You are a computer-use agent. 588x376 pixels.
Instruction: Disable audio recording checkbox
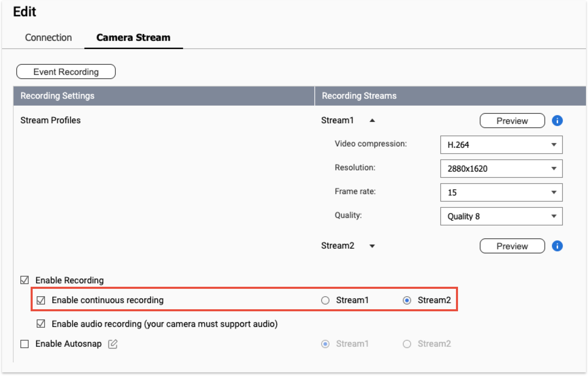(41, 324)
